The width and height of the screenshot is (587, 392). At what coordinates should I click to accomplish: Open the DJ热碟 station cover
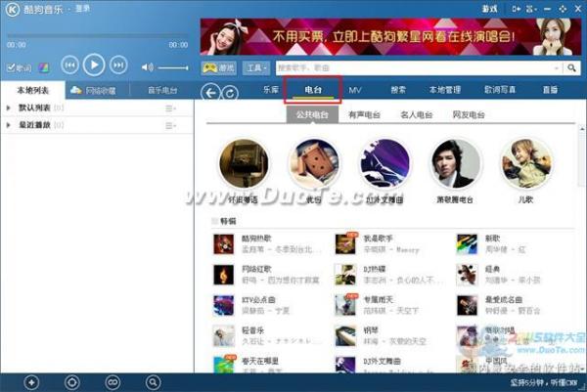(345, 275)
